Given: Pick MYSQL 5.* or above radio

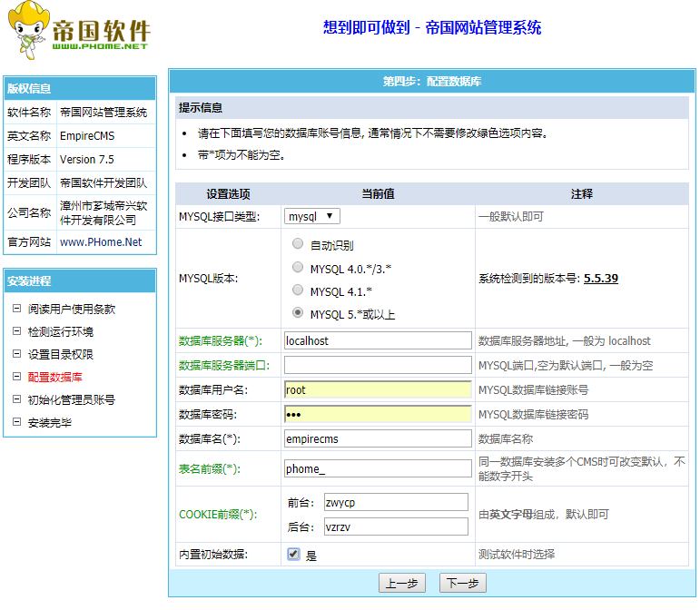Looking at the screenshot, I should (x=298, y=313).
